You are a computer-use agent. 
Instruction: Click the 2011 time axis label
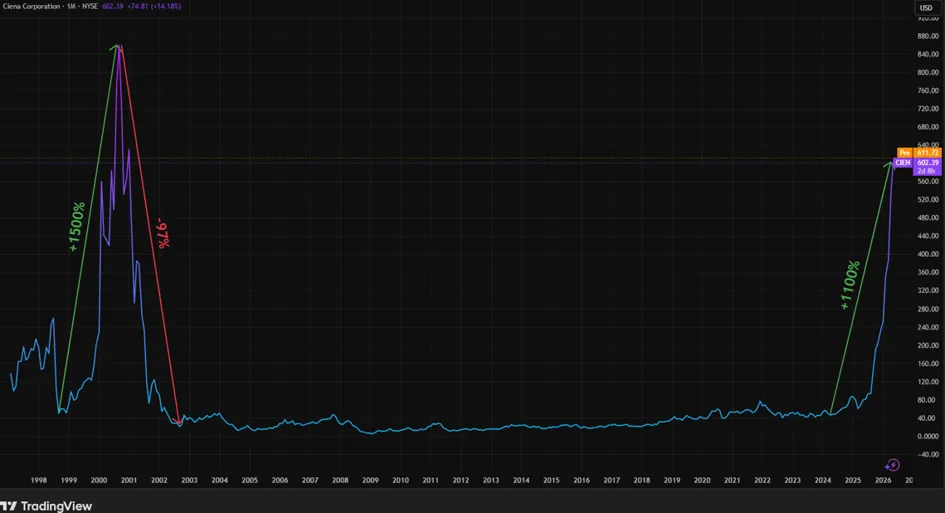(430, 480)
